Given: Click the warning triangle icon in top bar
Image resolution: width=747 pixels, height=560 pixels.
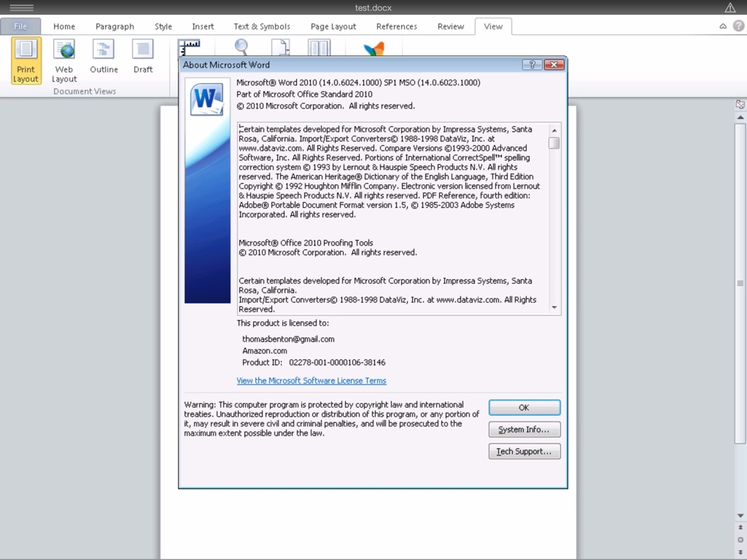Looking at the screenshot, I should [730, 8].
